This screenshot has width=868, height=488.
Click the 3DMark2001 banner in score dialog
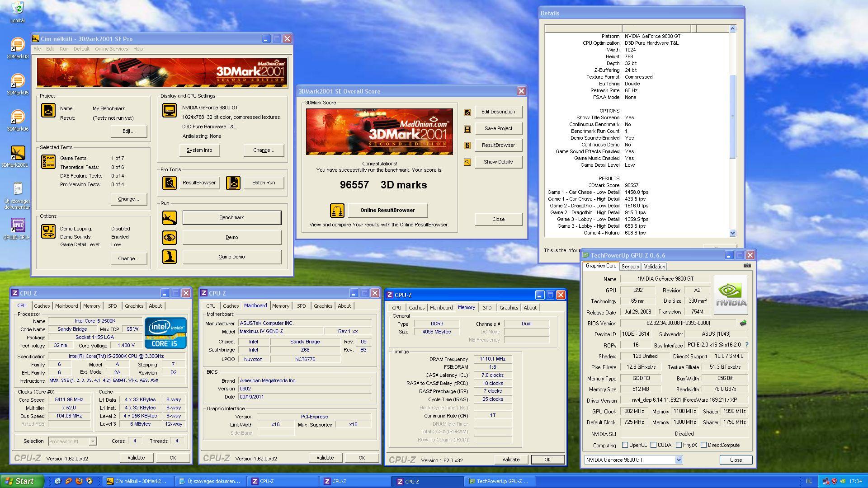379,131
